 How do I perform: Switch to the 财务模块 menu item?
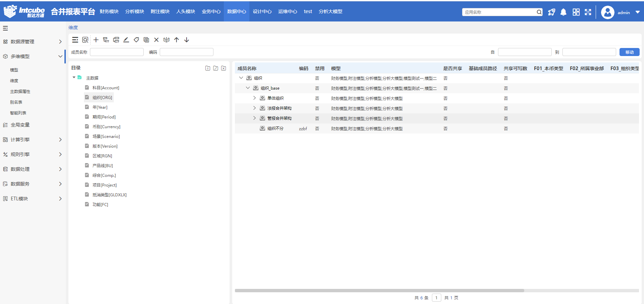109,11
